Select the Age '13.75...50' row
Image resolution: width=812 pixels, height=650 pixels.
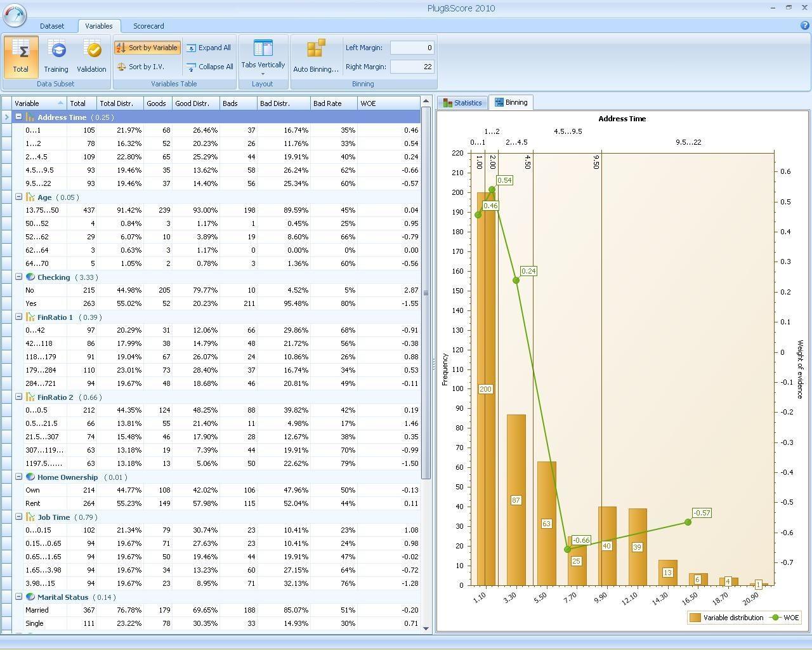tap(216, 210)
